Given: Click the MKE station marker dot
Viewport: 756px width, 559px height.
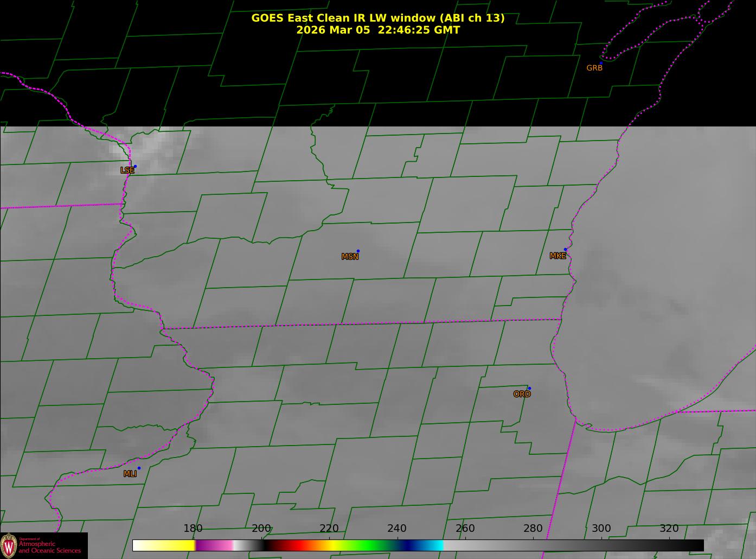Looking at the screenshot, I should pos(565,250).
